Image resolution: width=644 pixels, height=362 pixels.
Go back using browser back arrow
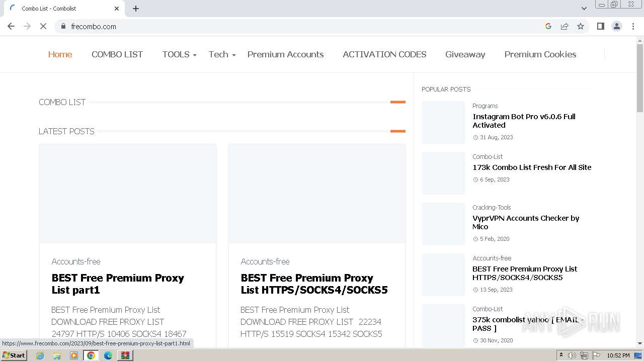11,26
